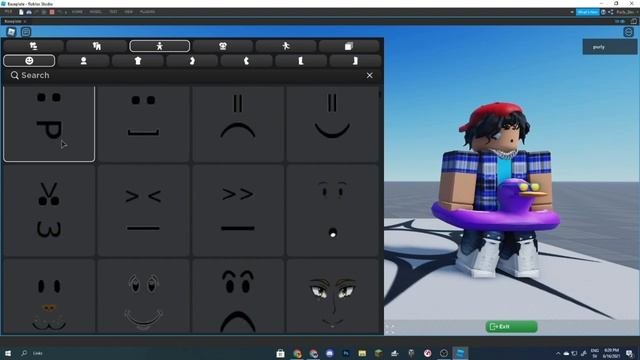Select the body figure category tab
Image resolution: width=640 pixels, height=360 pixels.
pyautogui.click(x=160, y=46)
